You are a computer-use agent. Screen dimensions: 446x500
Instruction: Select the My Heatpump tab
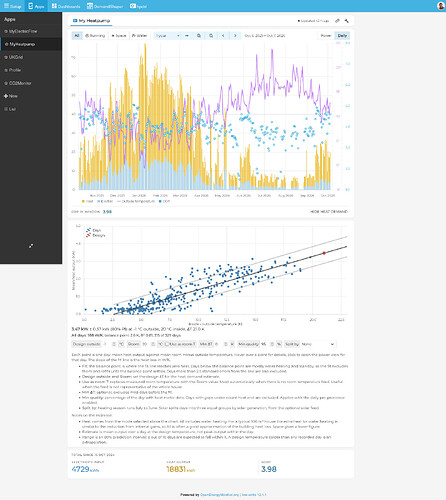91,21
